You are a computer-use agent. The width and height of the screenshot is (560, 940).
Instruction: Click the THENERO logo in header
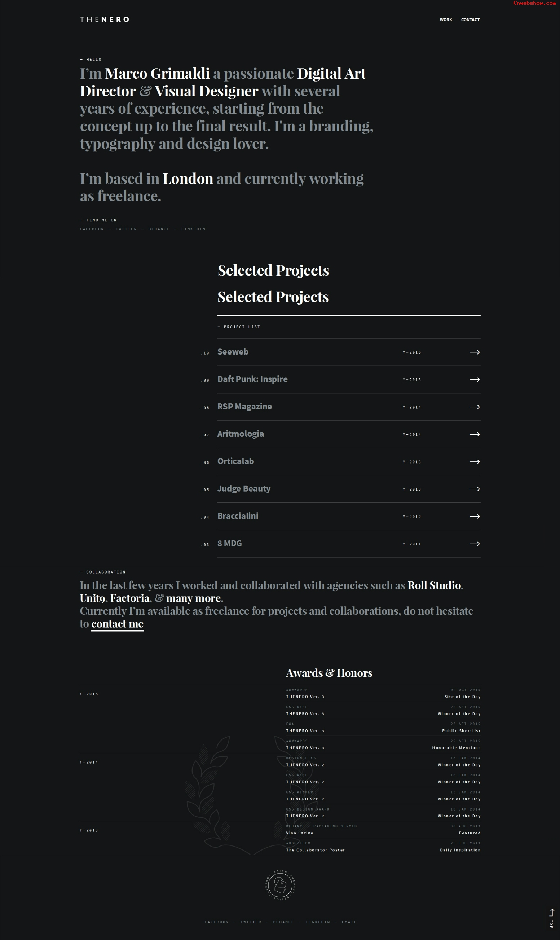coord(105,19)
